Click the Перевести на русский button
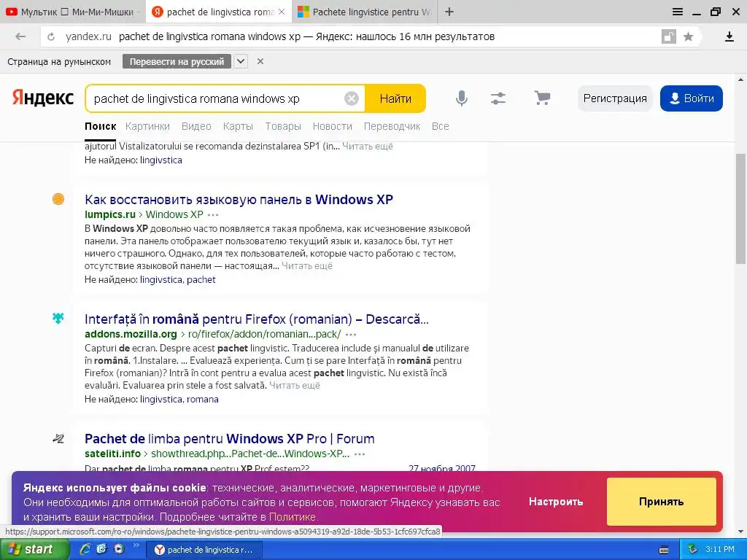Viewport: 747px width, 560px height. pos(177,61)
